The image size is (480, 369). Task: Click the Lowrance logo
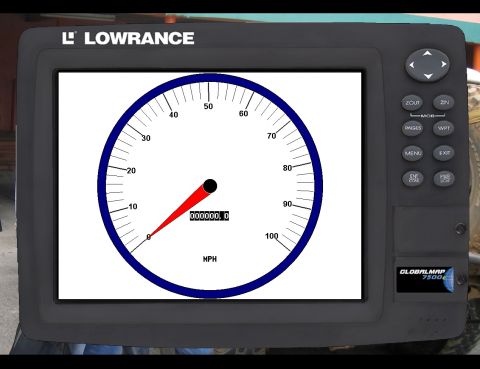tap(128, 38)
